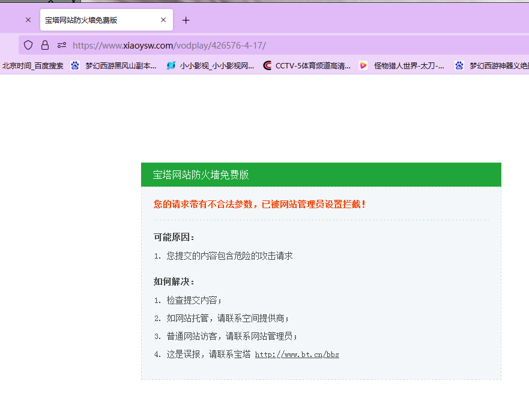Open a new tab with plus button
This screenshot has height=420, width=529.
(186, 20)
